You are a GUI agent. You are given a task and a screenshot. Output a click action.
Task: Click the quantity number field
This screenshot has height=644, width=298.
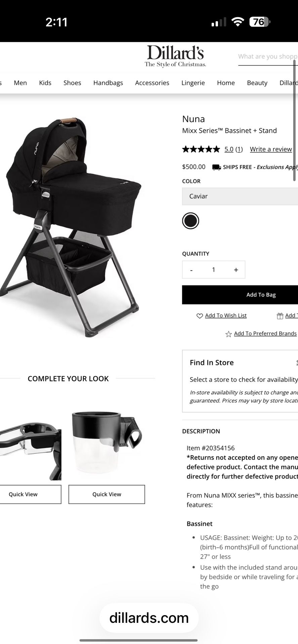pyautogui.click(x=213, y=270)
